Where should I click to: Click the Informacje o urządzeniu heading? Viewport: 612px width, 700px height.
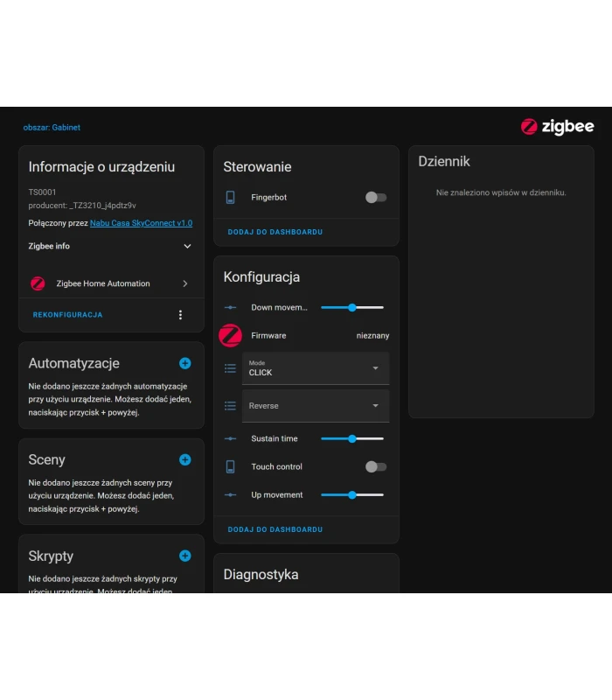coord(101,166)
